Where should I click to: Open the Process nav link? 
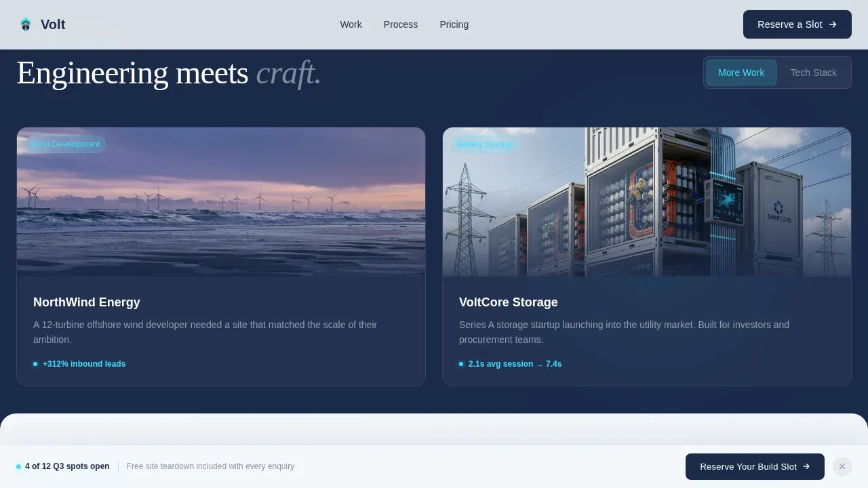(x=401, y=24)
